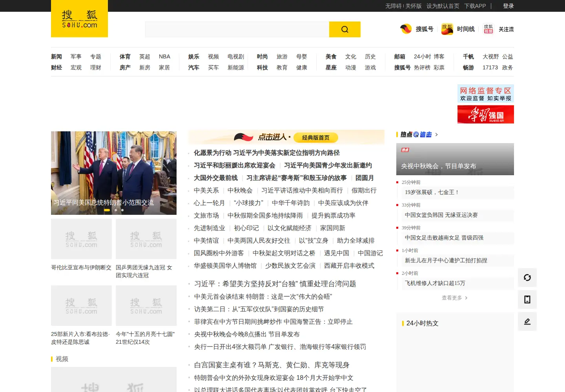Click 无障碍 link in top bar
Viewport: 565px width, 392px height.
394,6
